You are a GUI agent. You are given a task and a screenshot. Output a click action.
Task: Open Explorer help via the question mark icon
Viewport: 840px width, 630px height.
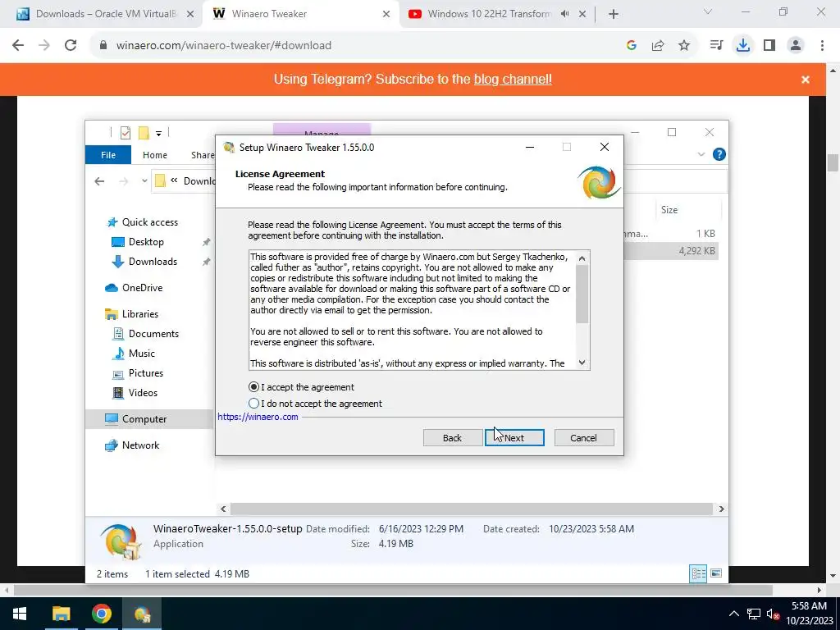click(x=719, y=155)
